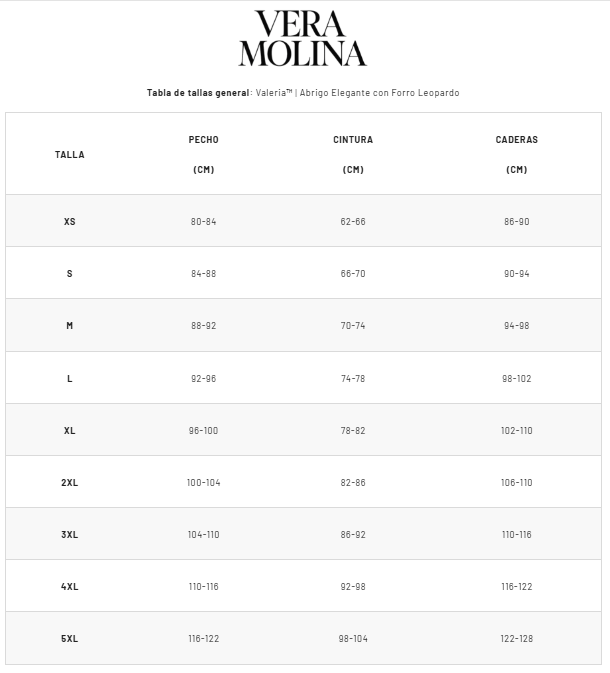Click the 70-74 waist measurement cell

(353, 325)
